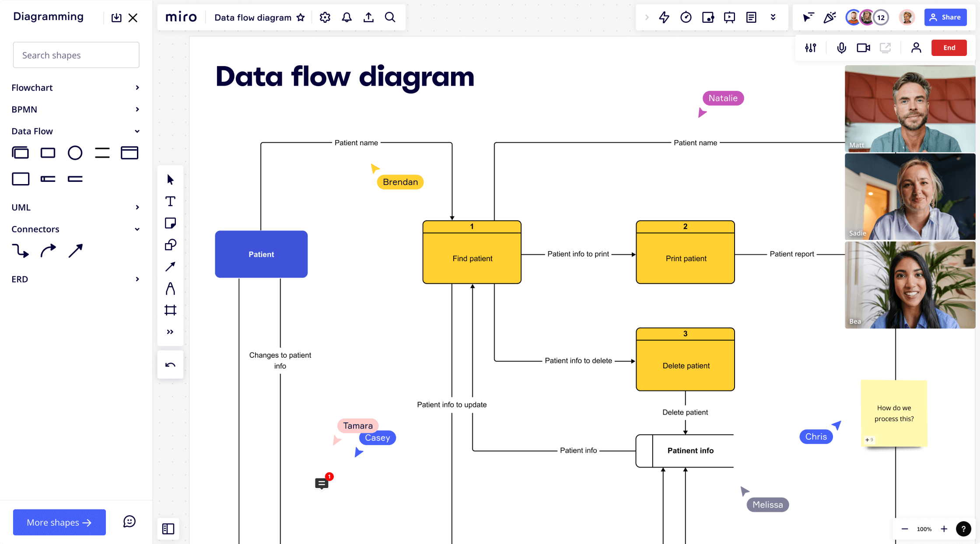This screenshot has width=980, height=544.
Task: Toggle the camera video icon
Action: (864, 48)
